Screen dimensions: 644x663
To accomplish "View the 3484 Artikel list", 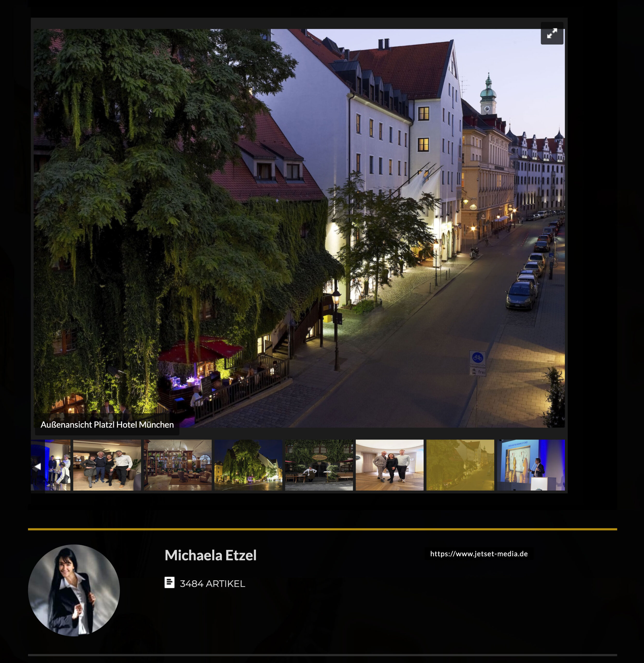I will (212, 583).
